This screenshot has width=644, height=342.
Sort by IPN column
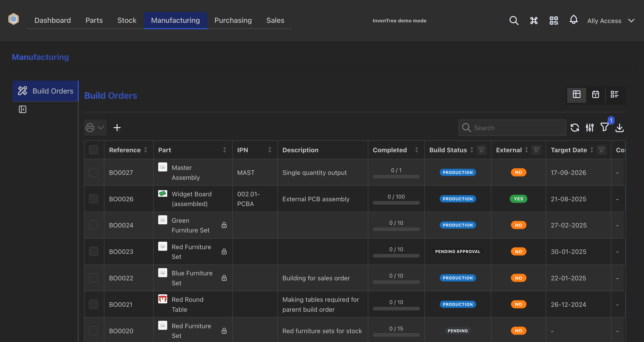[270, 150]
